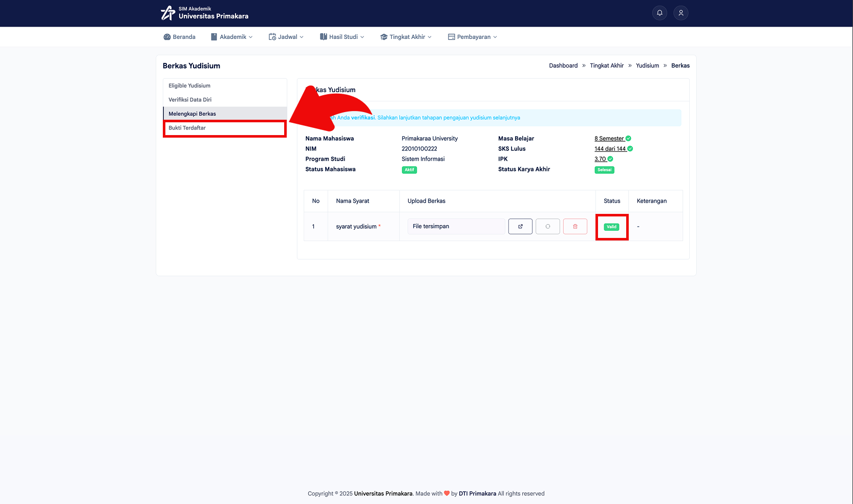The image size is (853, 504).
Task: Expand the Pembayaran menu
Action: pyautogui.click(x=473, y=37)
